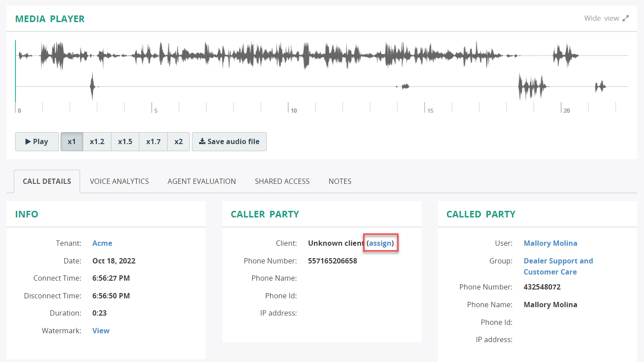Click the upper channel waveform track

(x=322, y=56)
